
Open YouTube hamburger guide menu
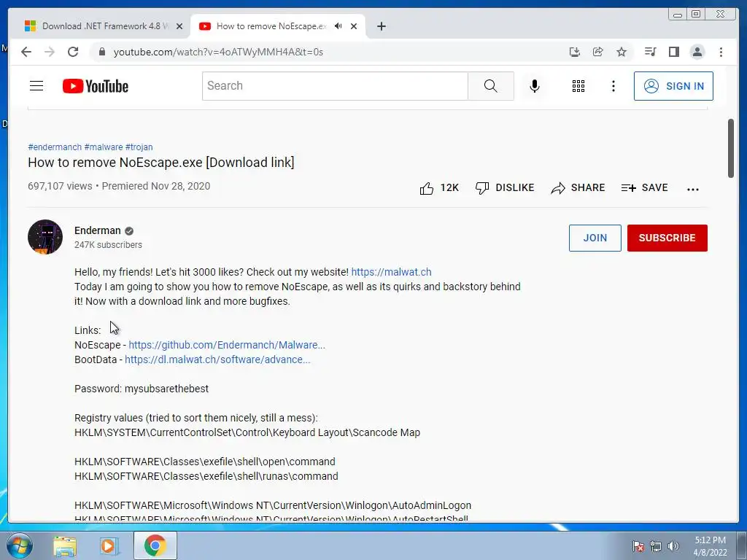click(x=36, y=86)
